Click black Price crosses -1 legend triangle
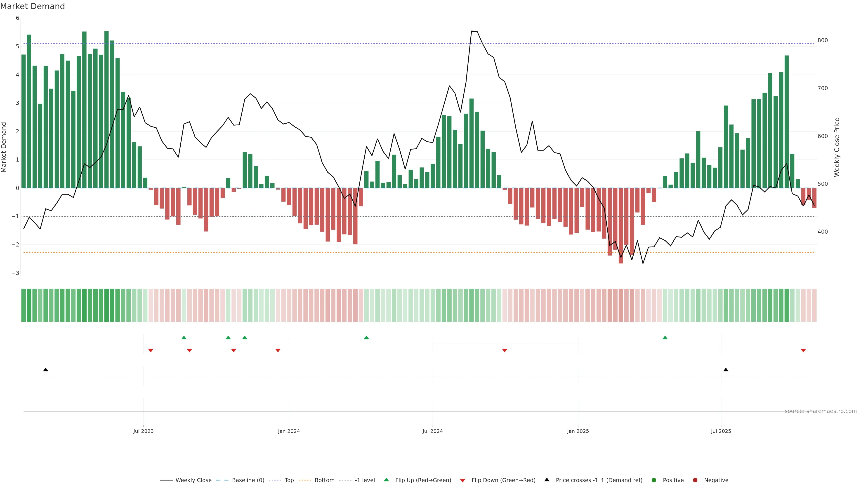 tap(547, 480)
